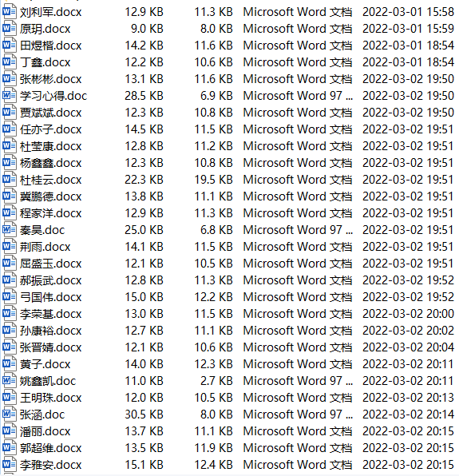459x476 pixels.
Task: Select the 弓国伟.docx row
Action: 229,297
